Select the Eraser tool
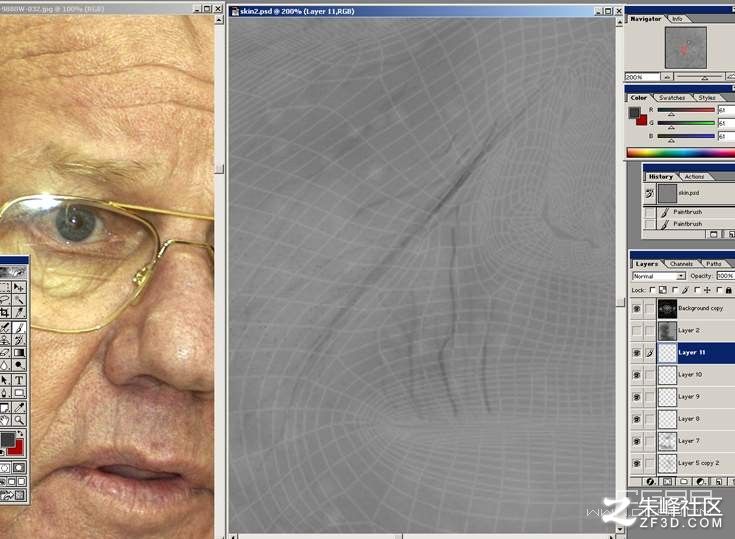The height and width of the screenshot is (539, 735). point(5,352)
